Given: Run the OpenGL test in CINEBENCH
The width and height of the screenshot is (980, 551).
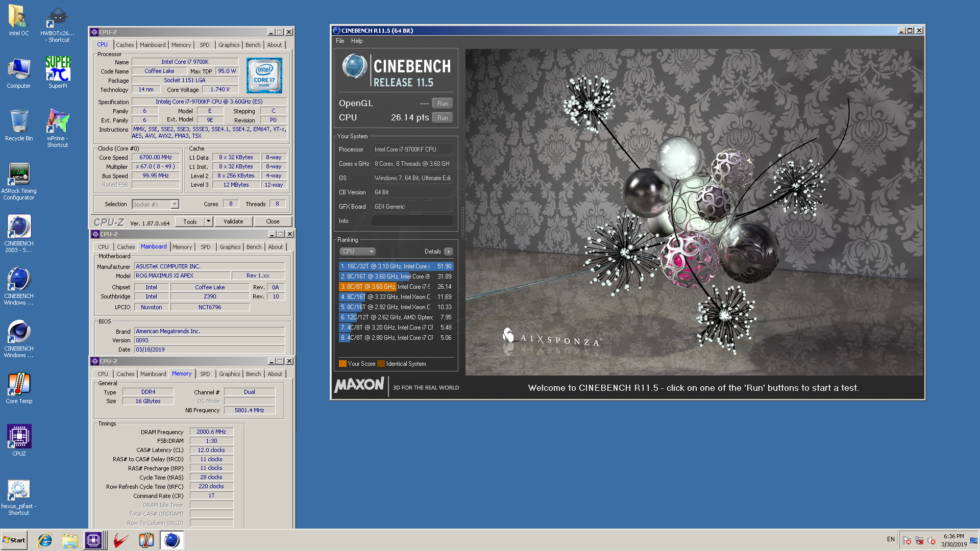Looking at the screenshot, I should [x=443, y=104].
